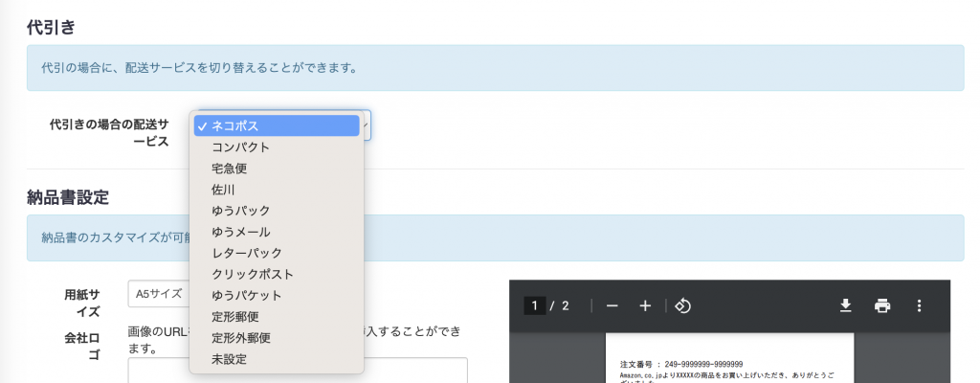Viewport: 980px width, 383px height.
Task: Zoom out in the PDF preview toolbar
Action: 612,306
